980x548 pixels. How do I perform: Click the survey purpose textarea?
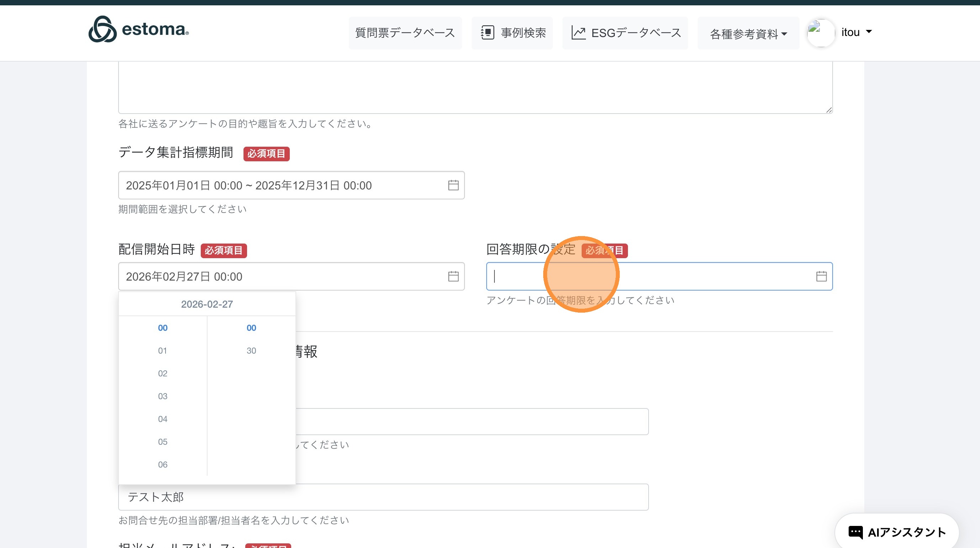[475, 88]
